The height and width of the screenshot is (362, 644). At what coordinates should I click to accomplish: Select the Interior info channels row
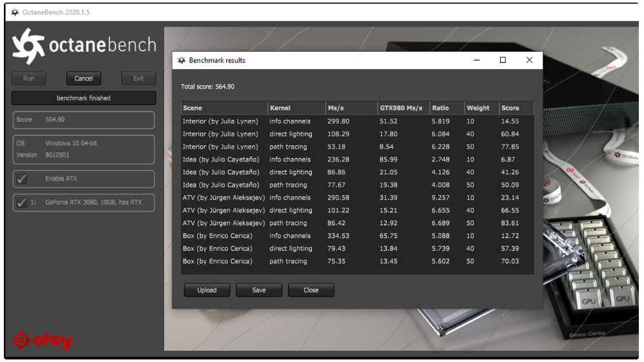[357, 121]
